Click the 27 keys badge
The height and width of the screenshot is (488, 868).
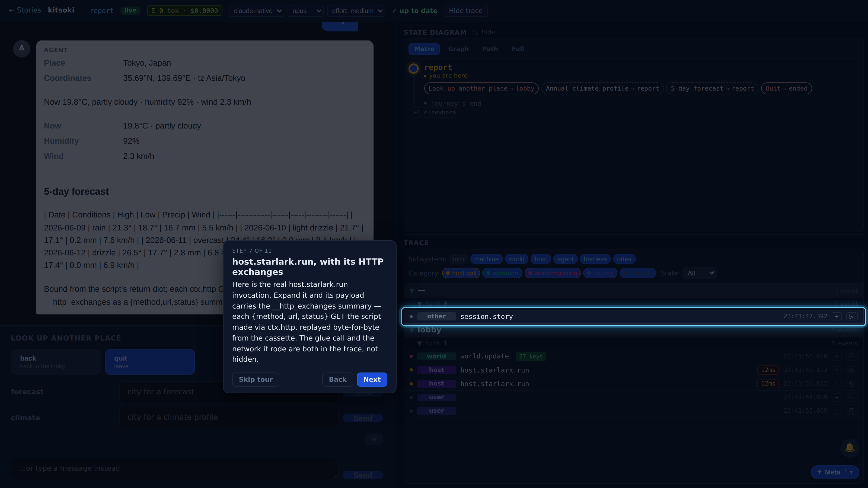531,356
